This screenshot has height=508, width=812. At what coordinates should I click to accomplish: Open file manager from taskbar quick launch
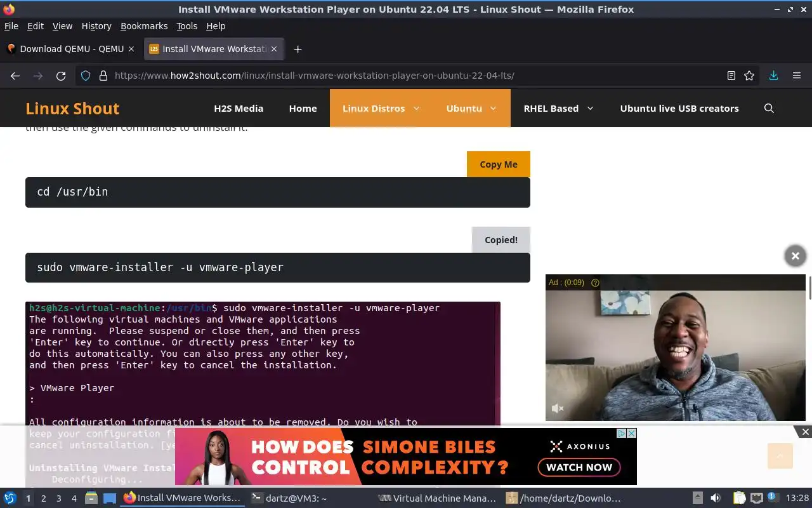pos(91,498)
